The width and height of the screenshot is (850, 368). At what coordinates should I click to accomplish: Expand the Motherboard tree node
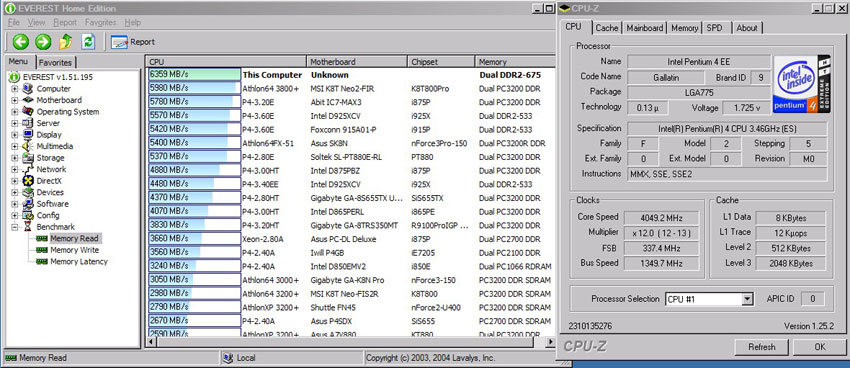(14, 100)
